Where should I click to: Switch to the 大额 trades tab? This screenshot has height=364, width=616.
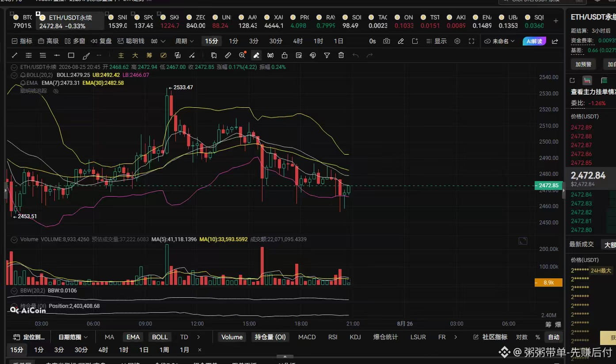(x=610, y=244)
